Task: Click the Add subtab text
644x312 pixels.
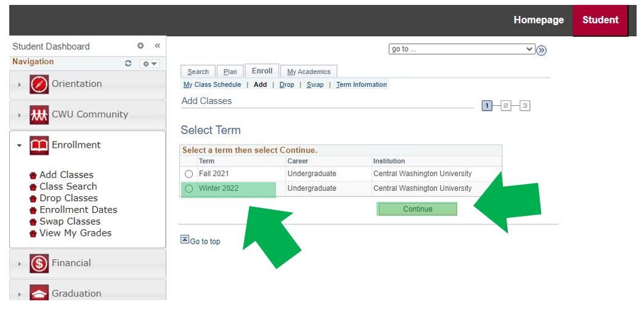Action: 261,84
